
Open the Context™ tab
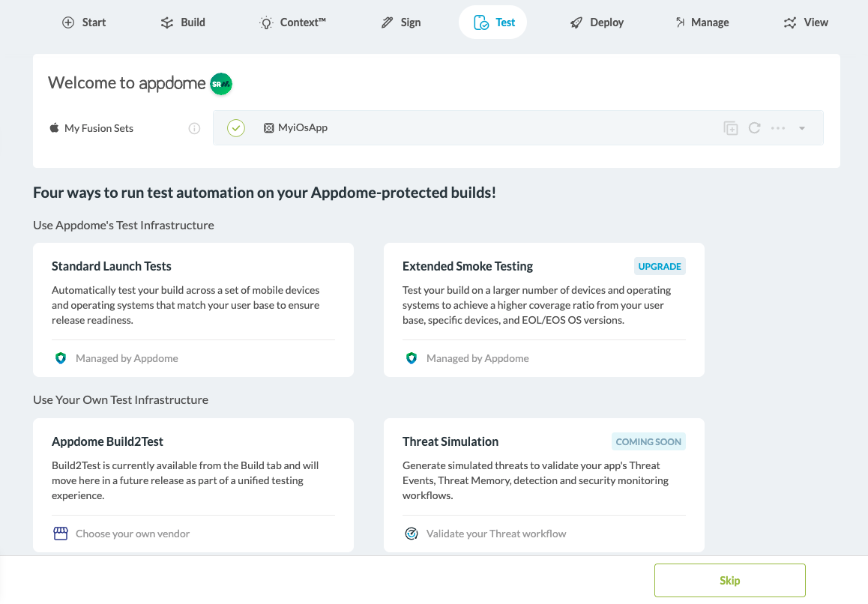292,22
